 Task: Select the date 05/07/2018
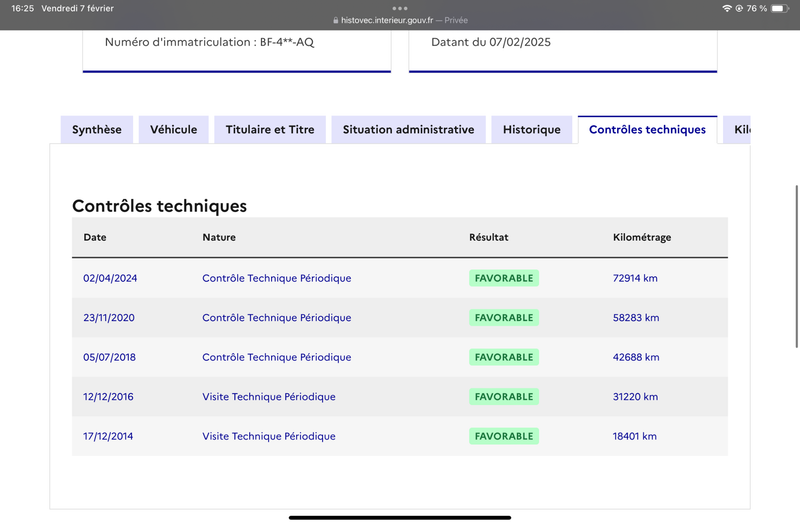pos(110,357)
